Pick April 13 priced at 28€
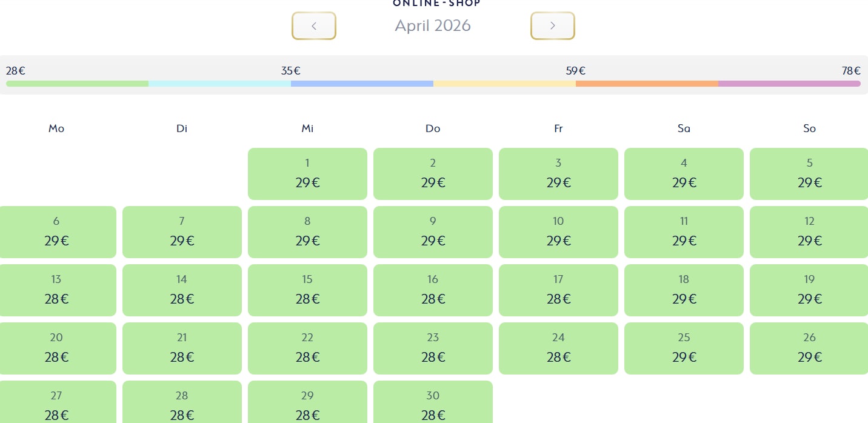This screenshot has width=868, height=423. point(57,290)
